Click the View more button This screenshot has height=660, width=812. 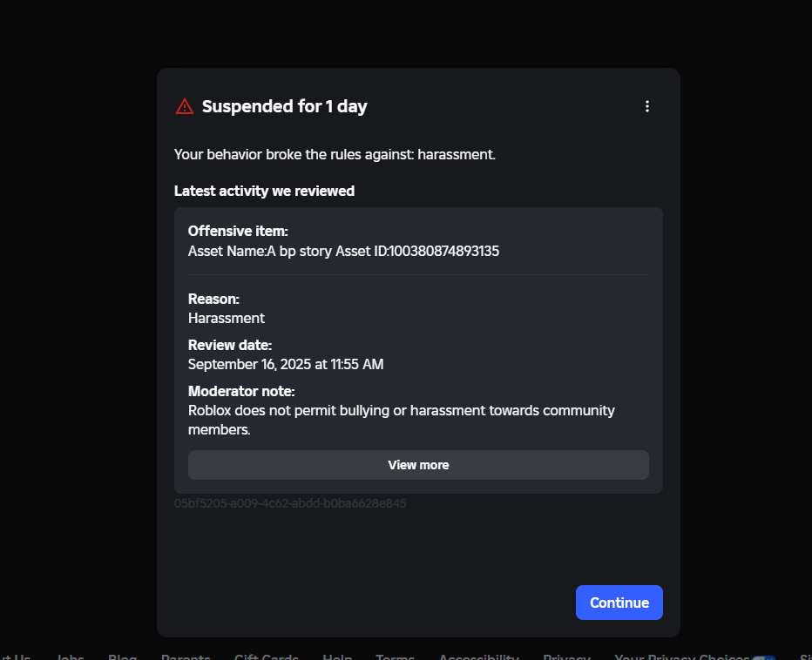point(418,465)
